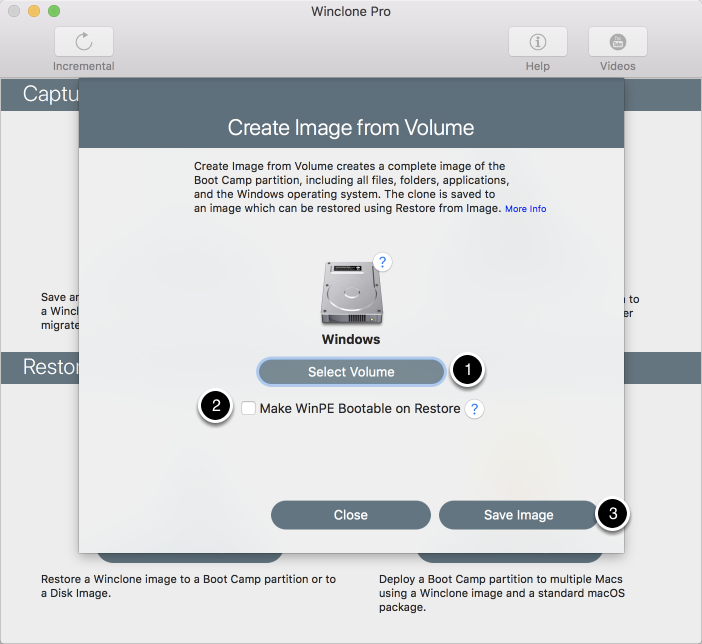Click the Create Image from Volume heading
702x644 pixels.
351,128
